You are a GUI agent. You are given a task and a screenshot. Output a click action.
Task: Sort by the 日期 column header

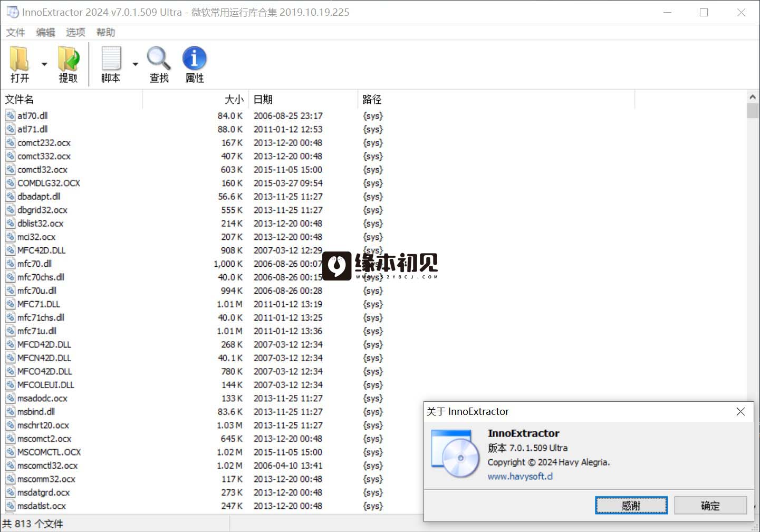coord(303,99)
